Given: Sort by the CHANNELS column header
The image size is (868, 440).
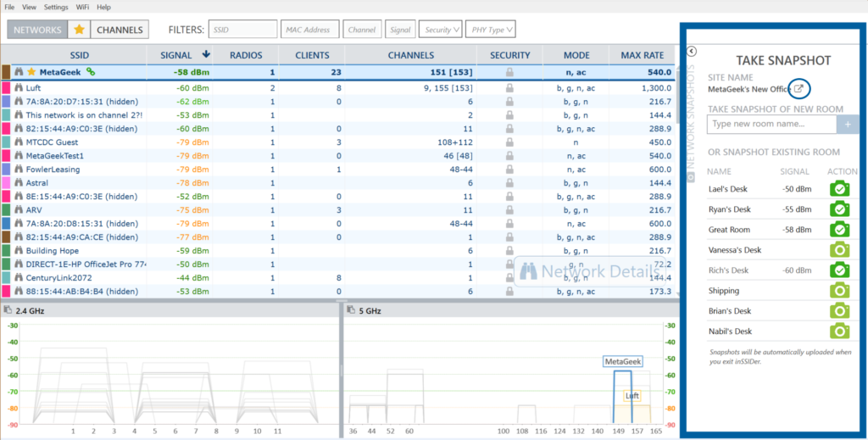Looking at the screenshot, I should (x=411, y=55).
